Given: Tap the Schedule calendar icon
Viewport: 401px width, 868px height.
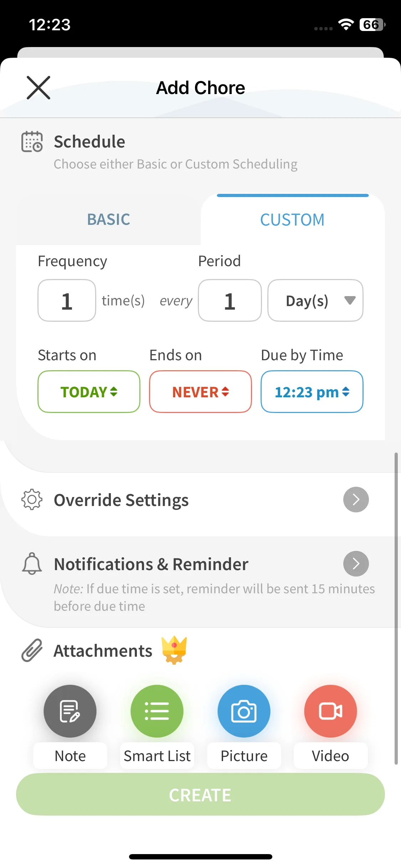Looking at the screenshot, I should point(32,142).
